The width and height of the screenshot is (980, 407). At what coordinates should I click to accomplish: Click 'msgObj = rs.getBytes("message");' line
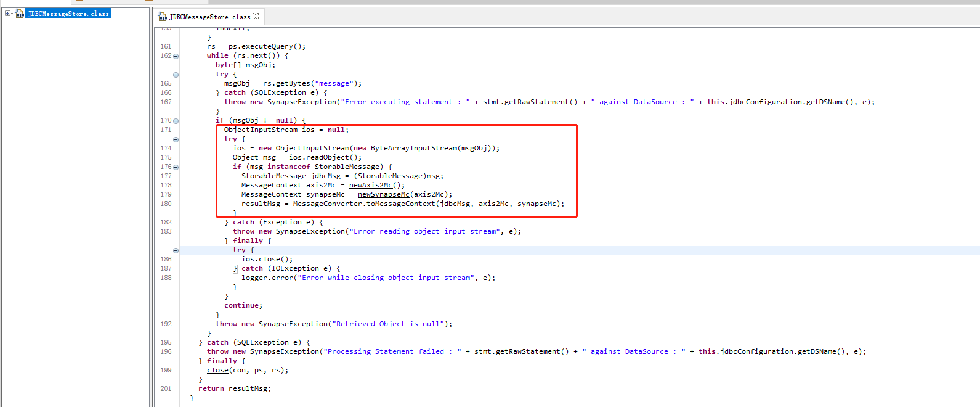[x=293, y=83]
